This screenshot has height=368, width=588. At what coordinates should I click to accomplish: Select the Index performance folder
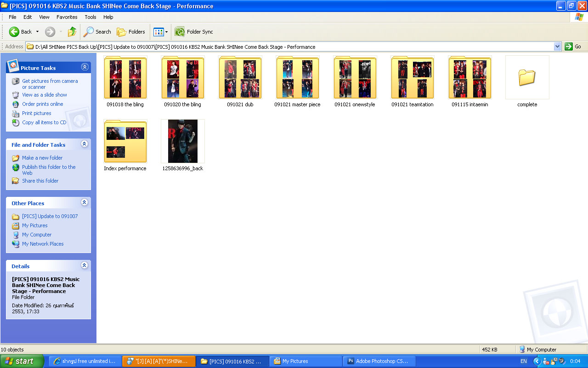(x=125, y=146)
